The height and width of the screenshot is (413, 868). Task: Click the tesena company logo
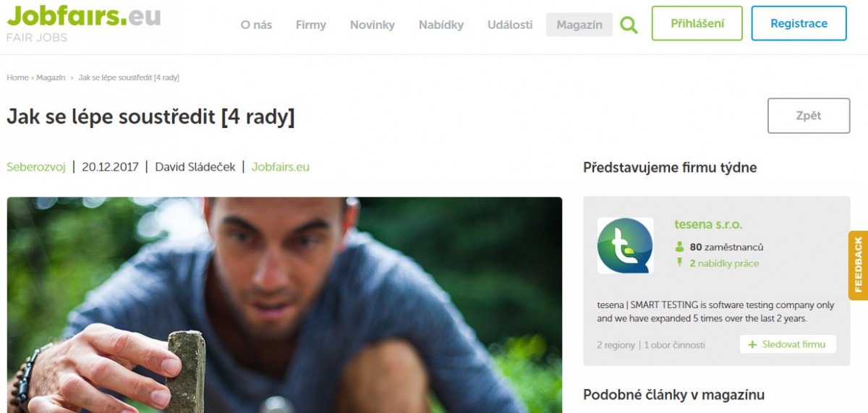(625, 245)
